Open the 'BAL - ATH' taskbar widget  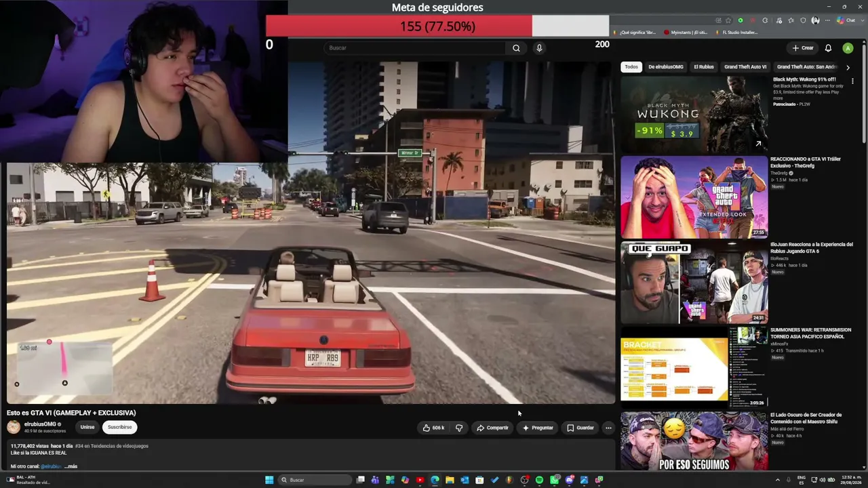tap(28, 480)
